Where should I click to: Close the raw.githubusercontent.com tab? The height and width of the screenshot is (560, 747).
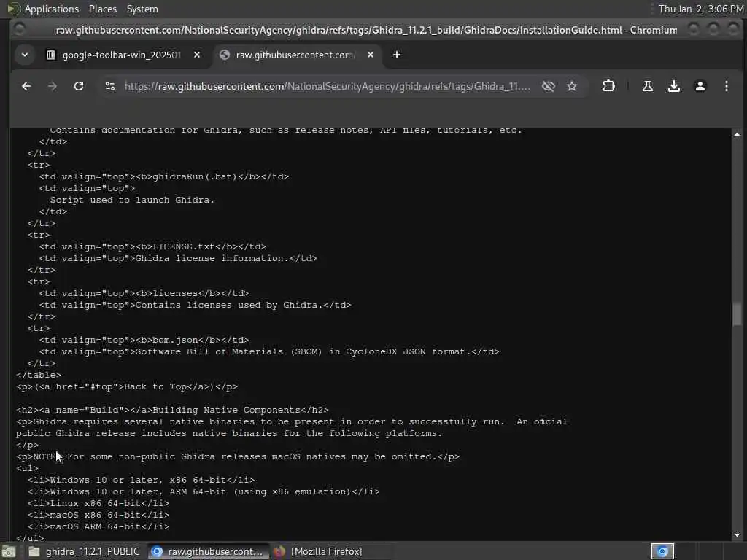[370, 55]
